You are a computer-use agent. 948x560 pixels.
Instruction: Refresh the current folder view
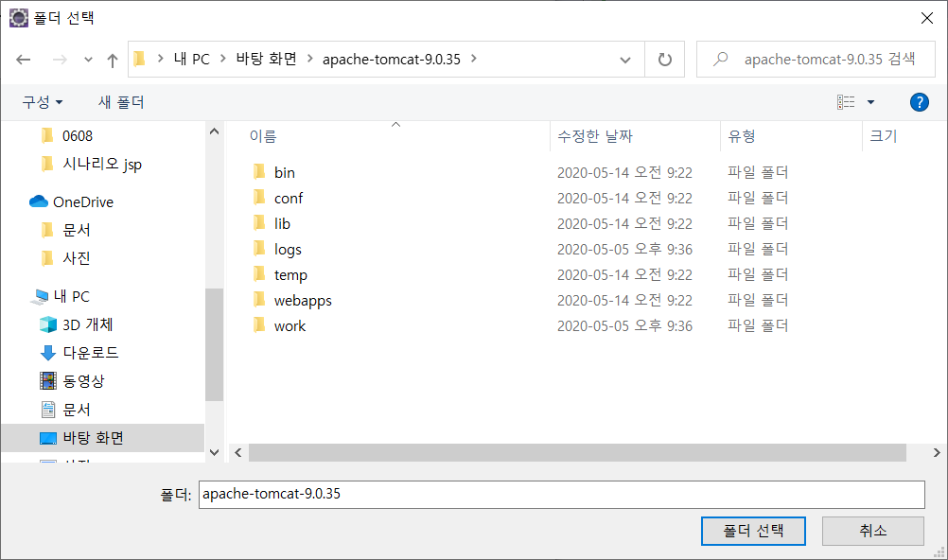[x=664, y=60]
